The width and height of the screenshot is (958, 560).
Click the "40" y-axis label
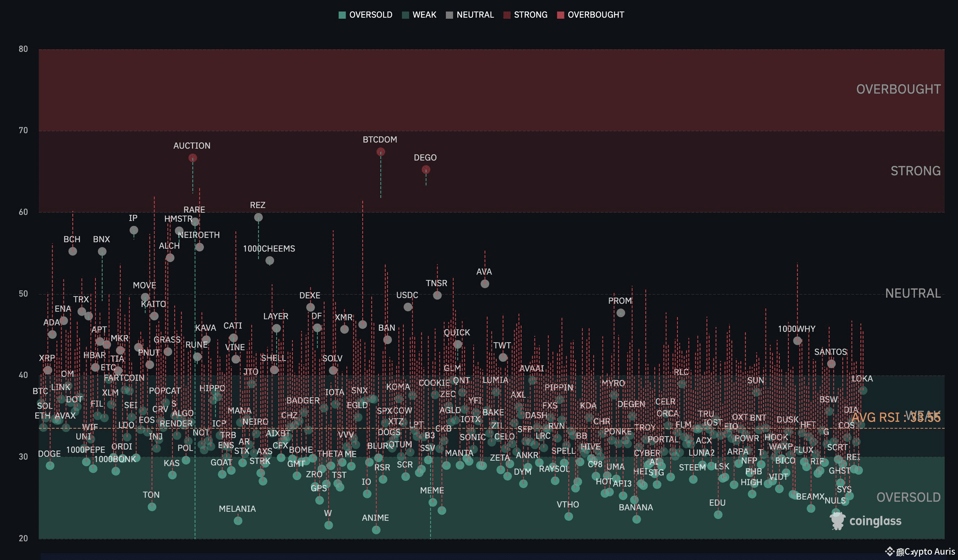point(23,375)
